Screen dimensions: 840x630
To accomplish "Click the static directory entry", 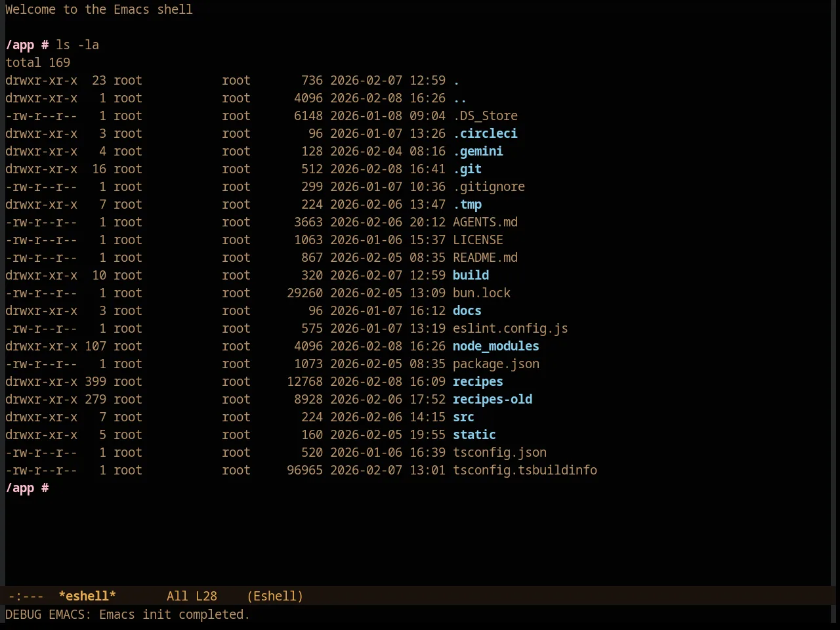I will (474, 434).
